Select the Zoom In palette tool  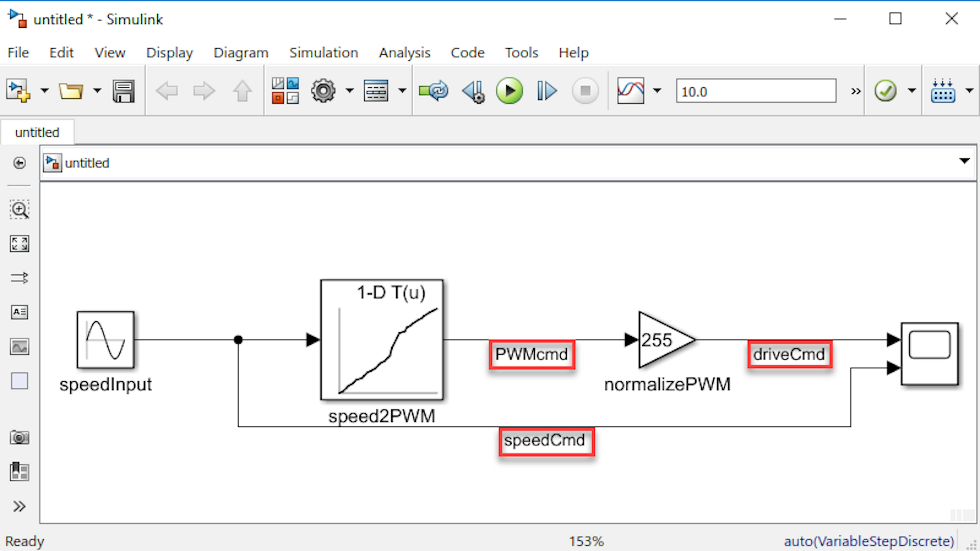pos(19,209)
